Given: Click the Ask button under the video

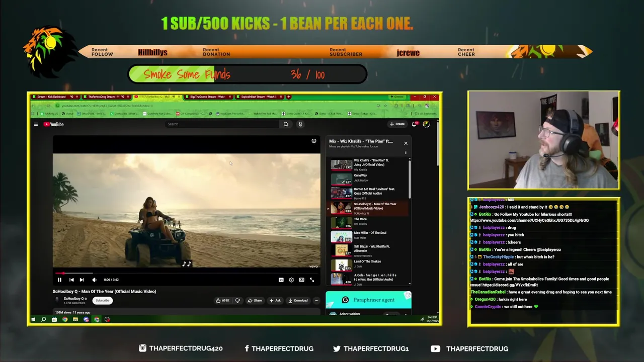Looking at the screenshot, I should (275, 301).
